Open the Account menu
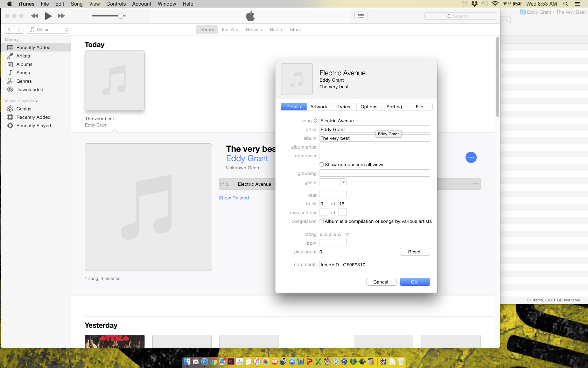 [x=142, y=4]
